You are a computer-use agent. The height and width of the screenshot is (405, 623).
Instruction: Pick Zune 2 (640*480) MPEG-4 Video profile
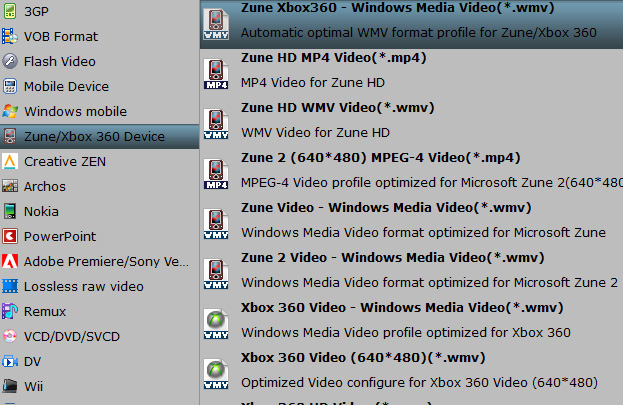tap(411, 174)
